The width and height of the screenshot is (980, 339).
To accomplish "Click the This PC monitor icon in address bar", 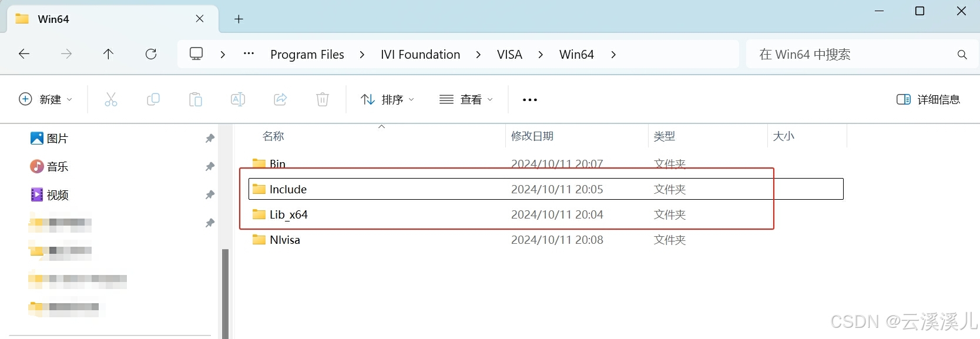I will 196,54.
